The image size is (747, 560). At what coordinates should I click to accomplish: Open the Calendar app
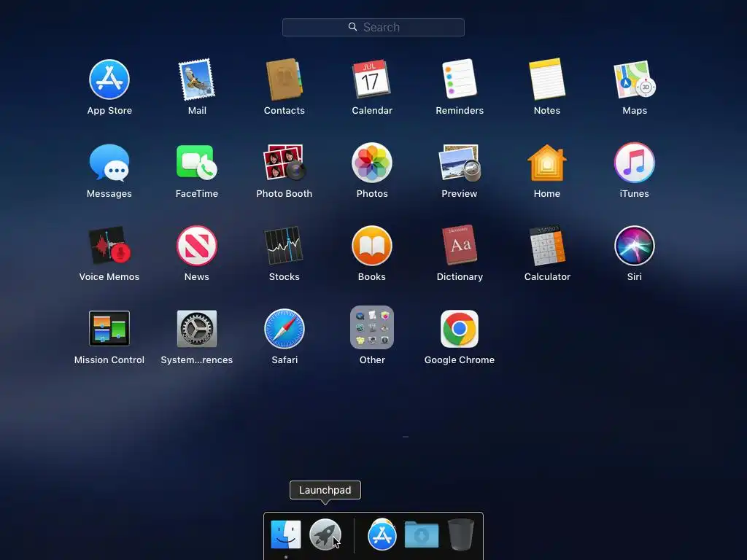point(371,79)
